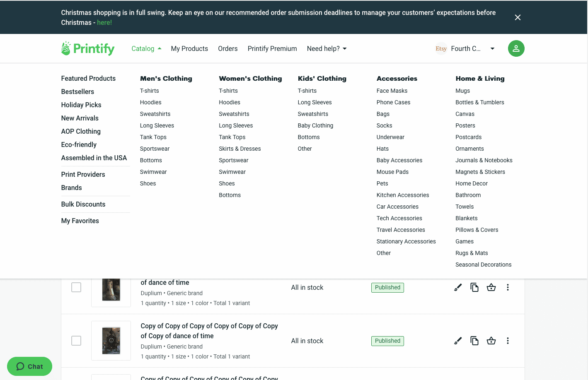Open more options for 'of dance of time' row

[508, 287]
